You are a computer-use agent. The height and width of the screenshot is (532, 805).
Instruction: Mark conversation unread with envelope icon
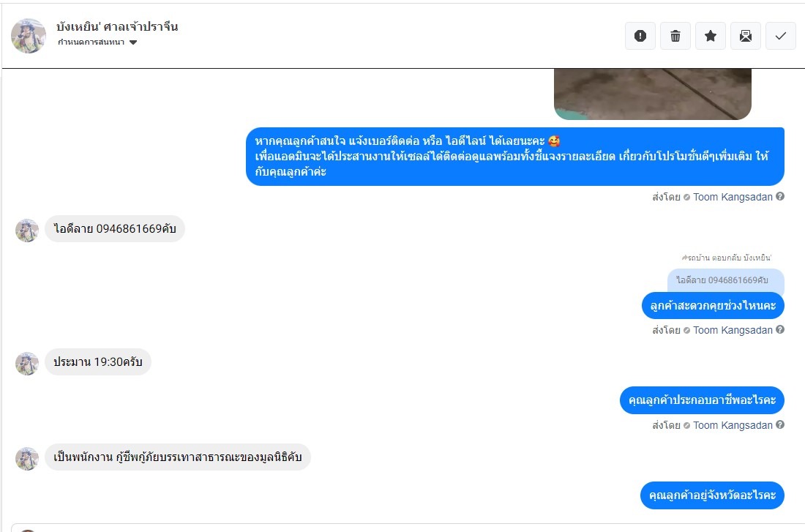pos(746,36)
